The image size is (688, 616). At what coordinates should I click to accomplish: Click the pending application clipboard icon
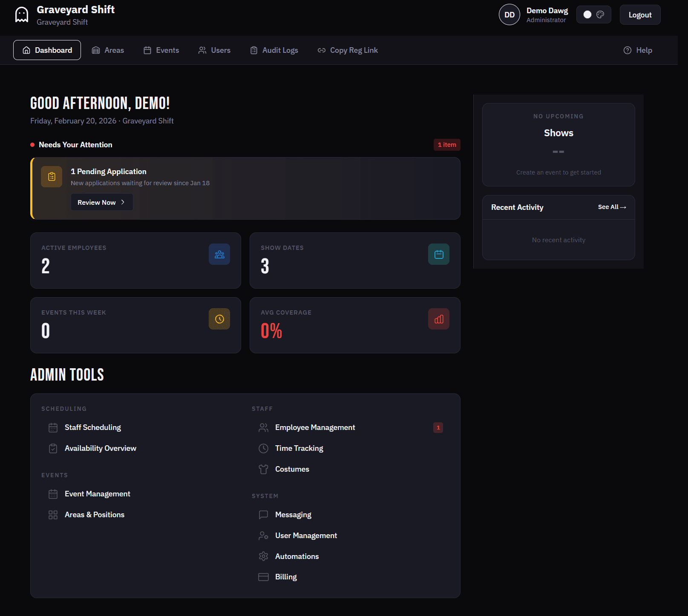point(51,176)
